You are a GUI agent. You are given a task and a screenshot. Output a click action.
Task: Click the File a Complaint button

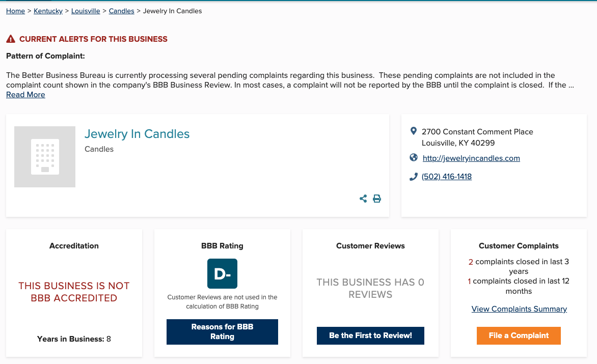(519, 335)
